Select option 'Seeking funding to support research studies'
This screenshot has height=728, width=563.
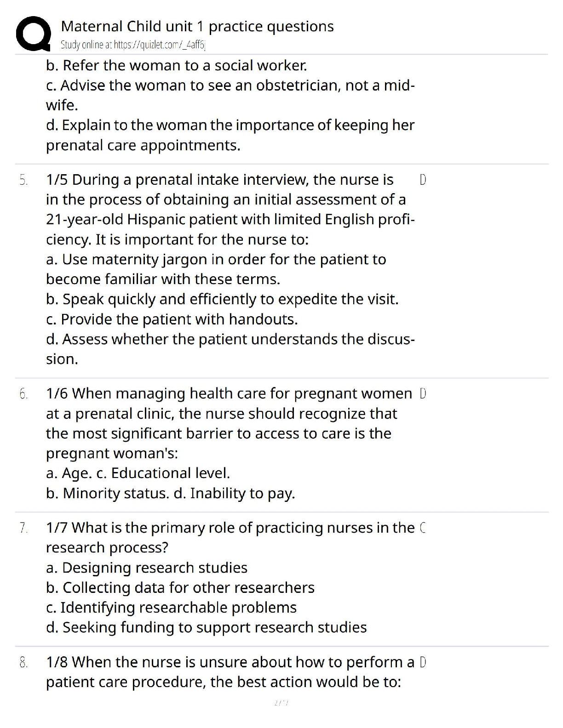[207, 627]
